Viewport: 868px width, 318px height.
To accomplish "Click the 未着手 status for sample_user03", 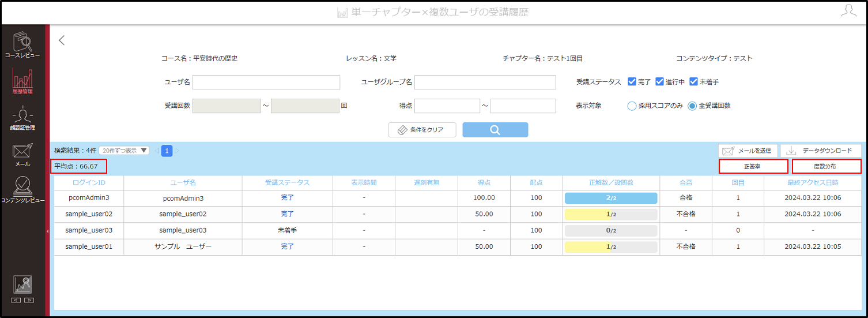I will click(x=287, y=230).
